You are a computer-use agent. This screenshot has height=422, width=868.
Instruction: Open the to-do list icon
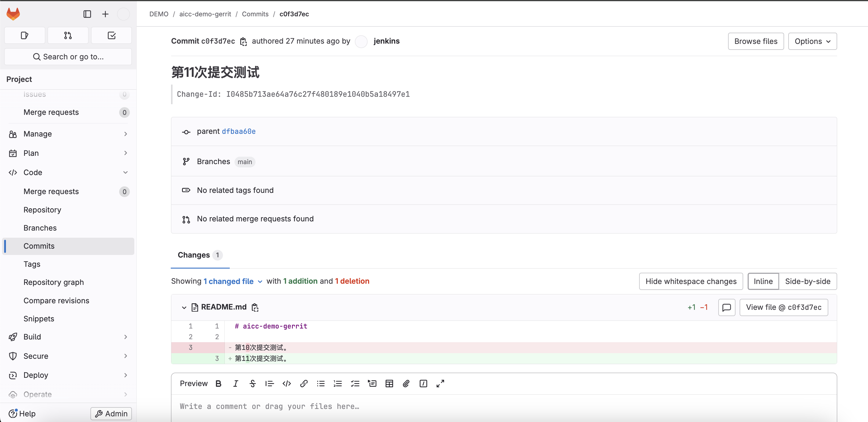[x=111, y=35]
